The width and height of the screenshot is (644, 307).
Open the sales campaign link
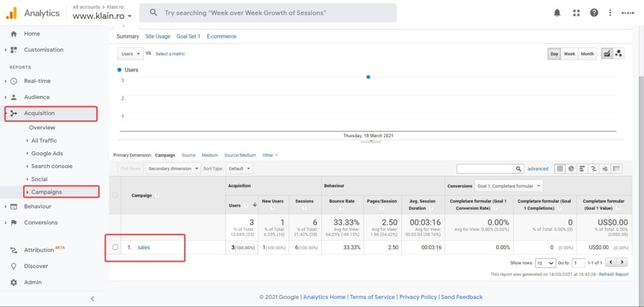144,247
